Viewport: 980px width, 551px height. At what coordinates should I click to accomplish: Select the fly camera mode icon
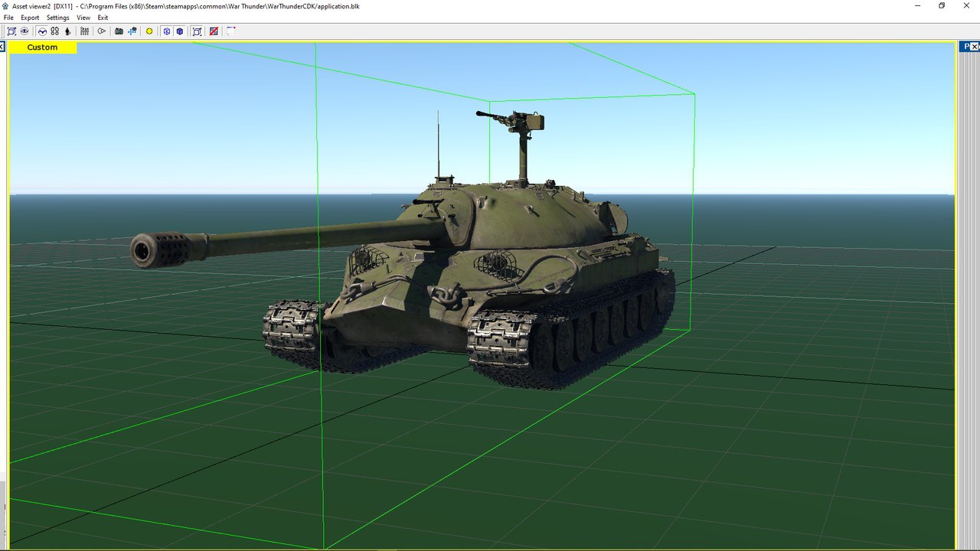point(42,31)
